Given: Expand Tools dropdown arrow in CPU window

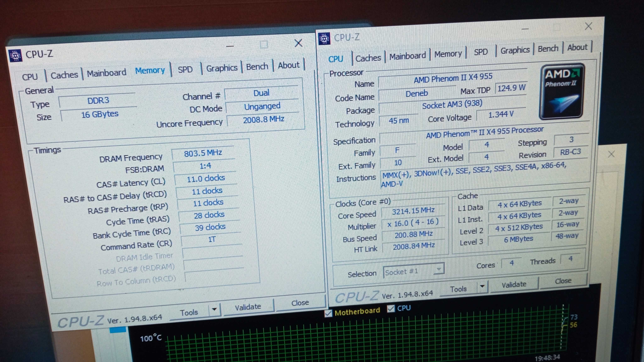Looking at the screenshot, I should (x=482, y=286).
